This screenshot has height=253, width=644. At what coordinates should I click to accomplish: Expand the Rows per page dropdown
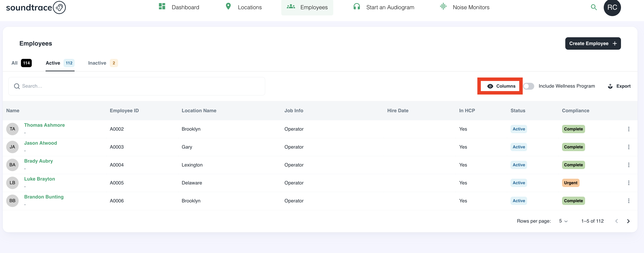(x=563, y=221)
